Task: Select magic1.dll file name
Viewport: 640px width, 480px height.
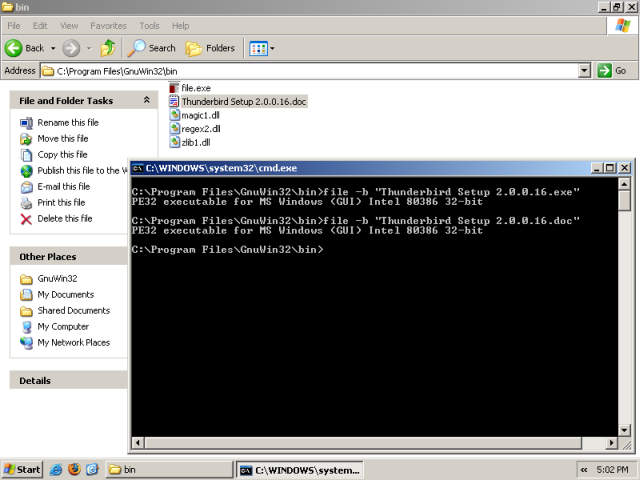Action: pyautogui.click(x=200, y=116)
